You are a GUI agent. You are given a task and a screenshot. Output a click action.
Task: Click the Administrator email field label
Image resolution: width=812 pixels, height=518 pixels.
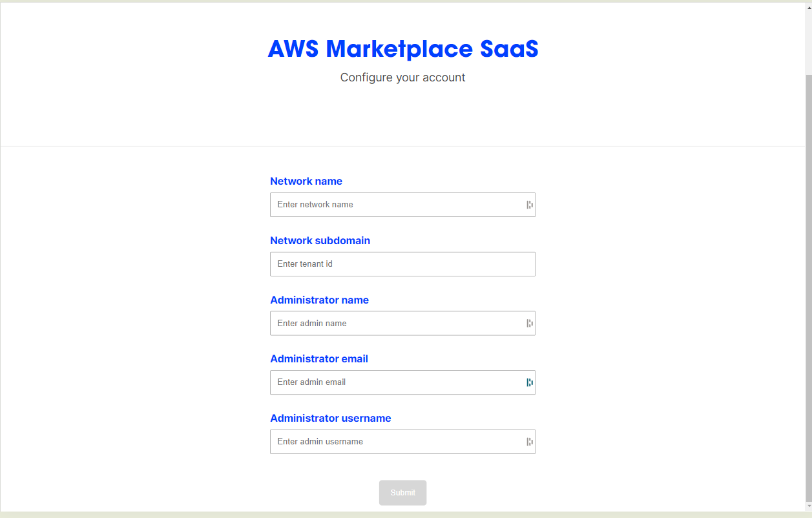(319, 358)
